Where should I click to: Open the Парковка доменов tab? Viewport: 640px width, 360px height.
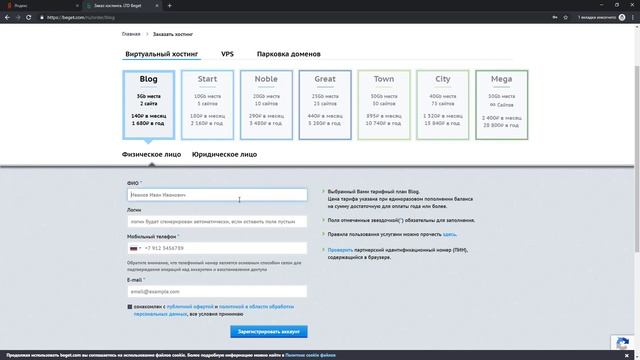coord(289,54)
